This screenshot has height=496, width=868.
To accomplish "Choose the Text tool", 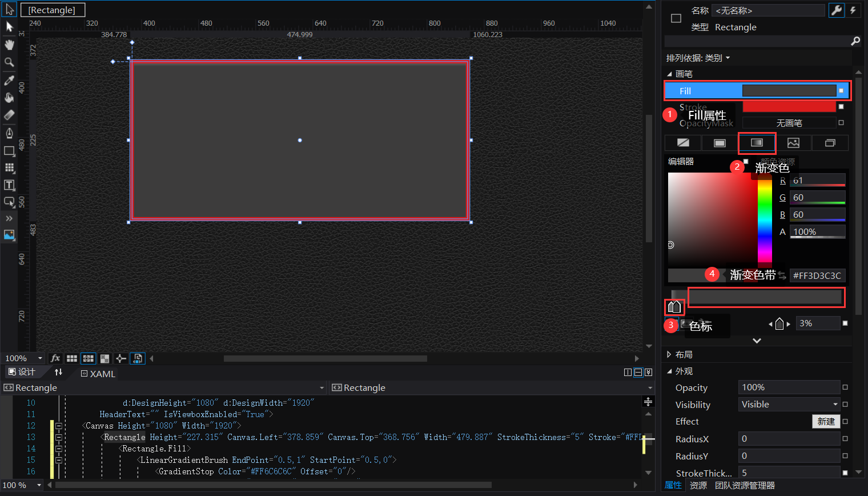I will click(9, 185).
